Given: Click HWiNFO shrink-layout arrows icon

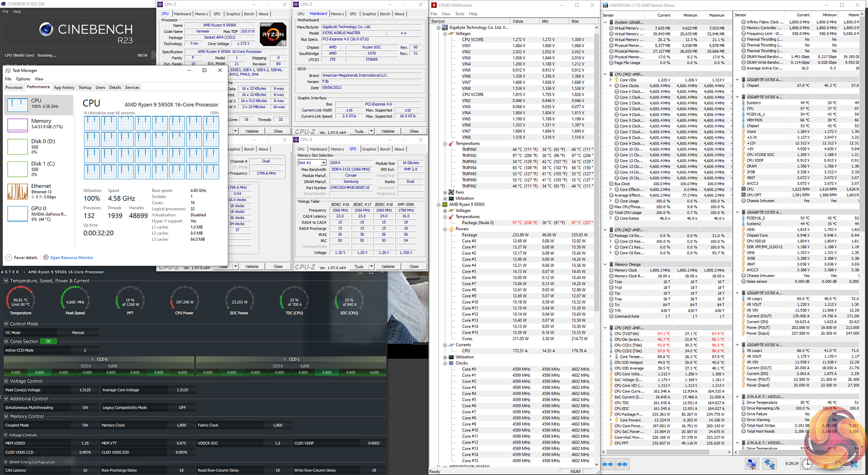Looking at the screenshot, I should [622, 464].
